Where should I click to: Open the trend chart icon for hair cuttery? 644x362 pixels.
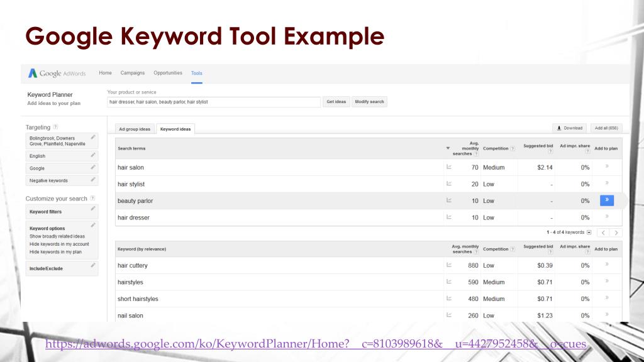coord(449,265)
